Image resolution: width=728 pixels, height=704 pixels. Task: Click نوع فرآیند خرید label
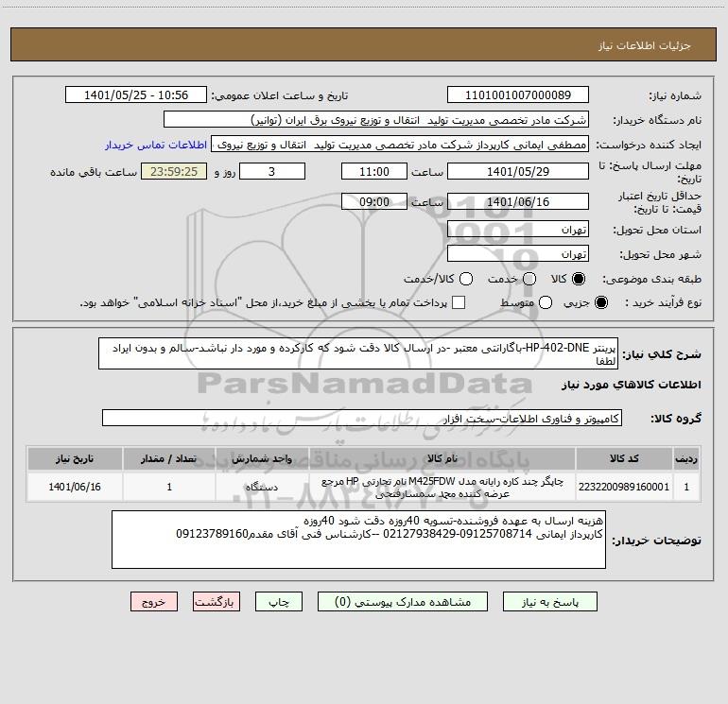click(663, 302)
